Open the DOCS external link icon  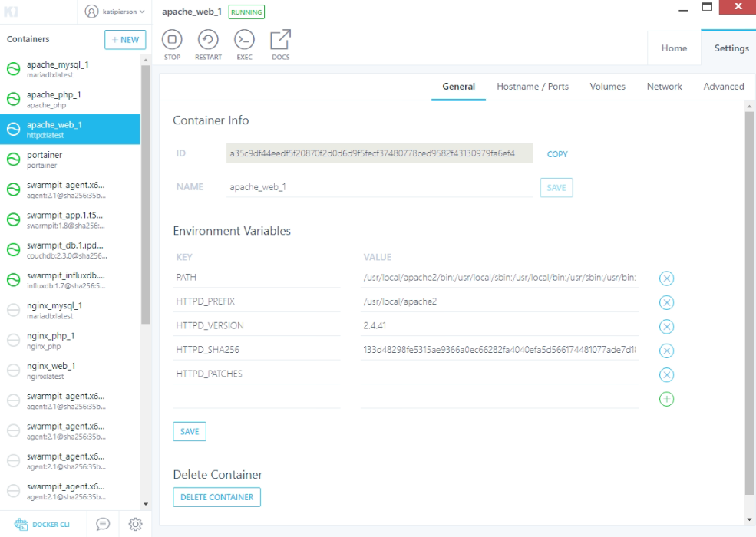point(281,41)
